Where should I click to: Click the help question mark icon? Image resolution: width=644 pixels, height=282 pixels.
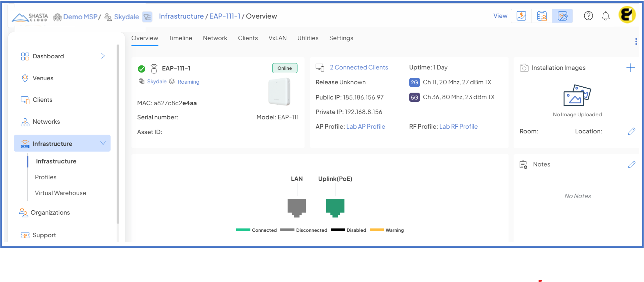[588, 16]
